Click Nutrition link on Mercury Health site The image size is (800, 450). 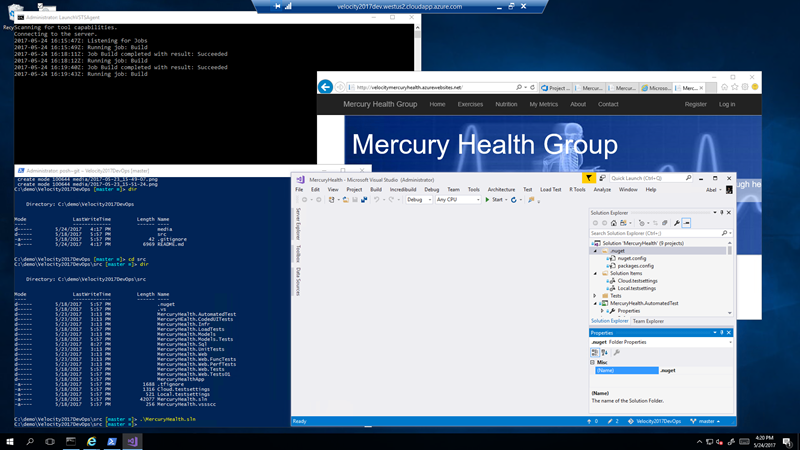[x=506, y=104]
